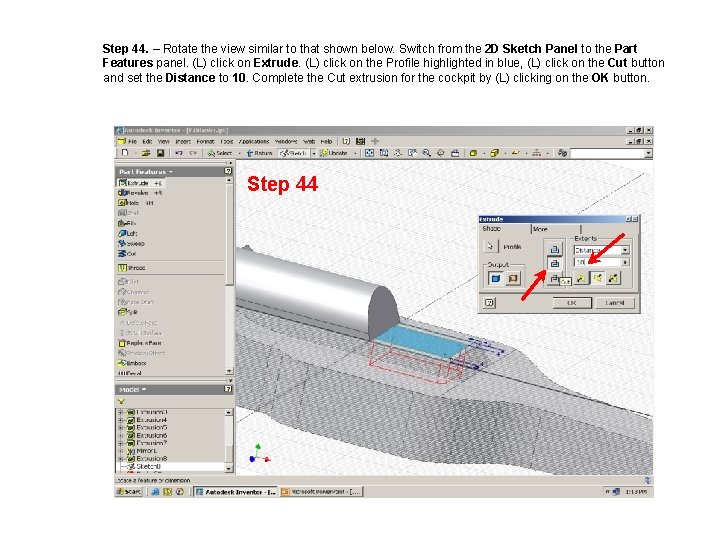Set first extrude direction button

tap(581, 278)
